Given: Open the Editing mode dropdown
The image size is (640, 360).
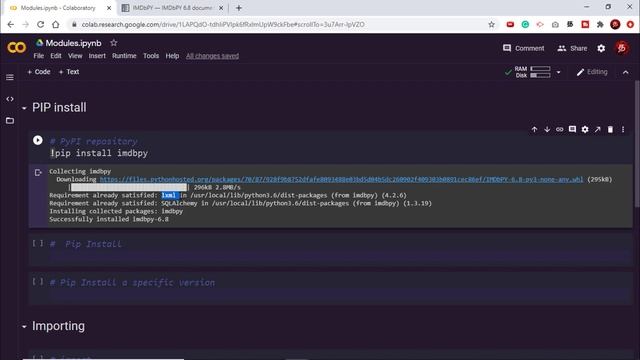Looking at the screenshot, I should click(592, 72).
